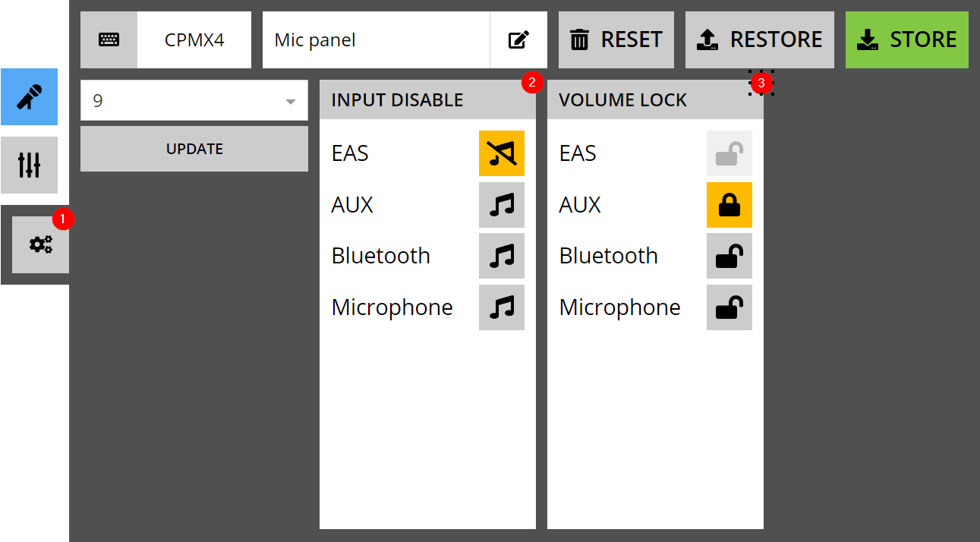Click the RESTORE button
This screenshot has height=542, width=980.
760,39
